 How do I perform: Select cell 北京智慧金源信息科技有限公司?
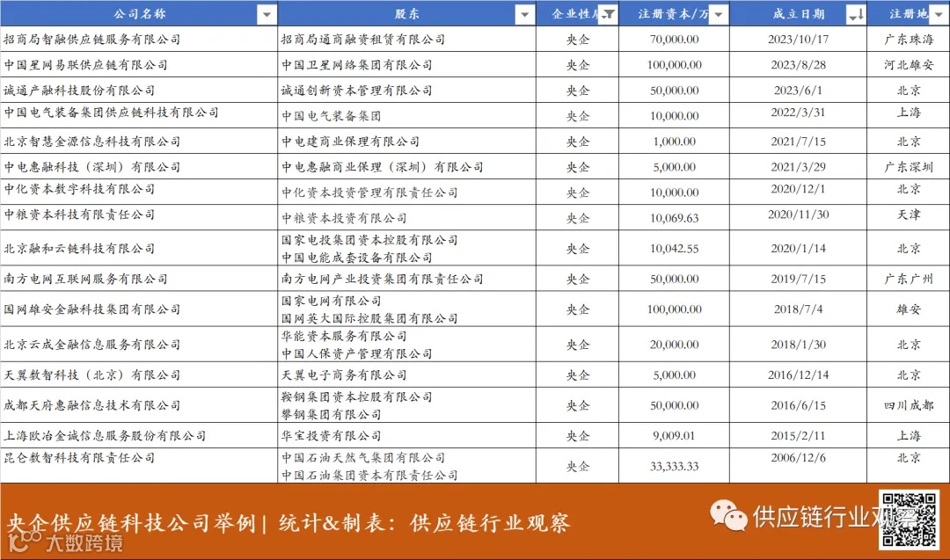[139, 141]
